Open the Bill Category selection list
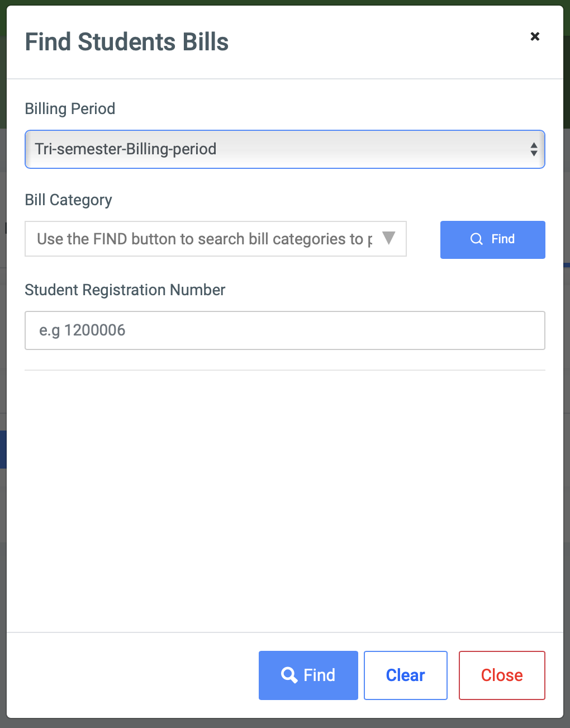570x728 pixels. coord(216,239)
